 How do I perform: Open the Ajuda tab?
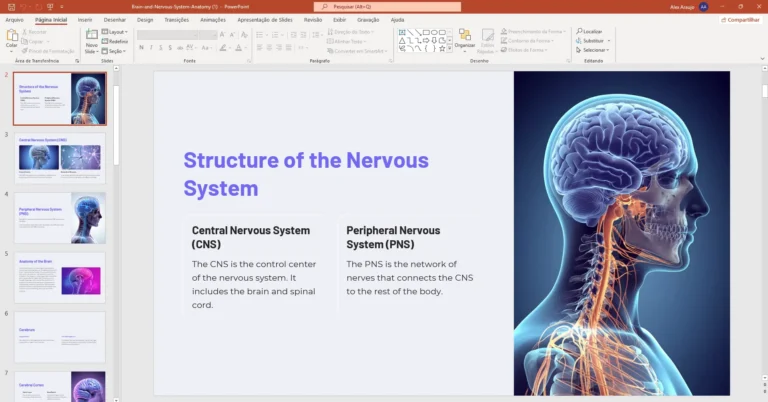(397, 20)
